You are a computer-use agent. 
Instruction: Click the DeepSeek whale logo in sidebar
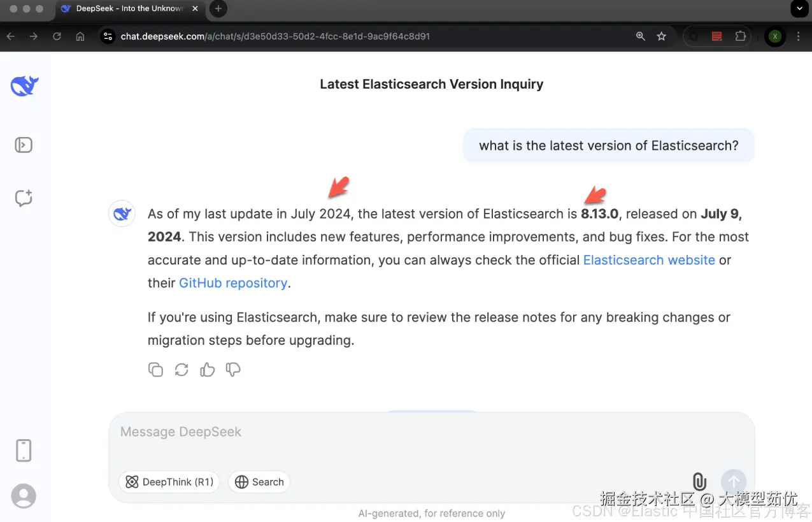tap(24, 85)
